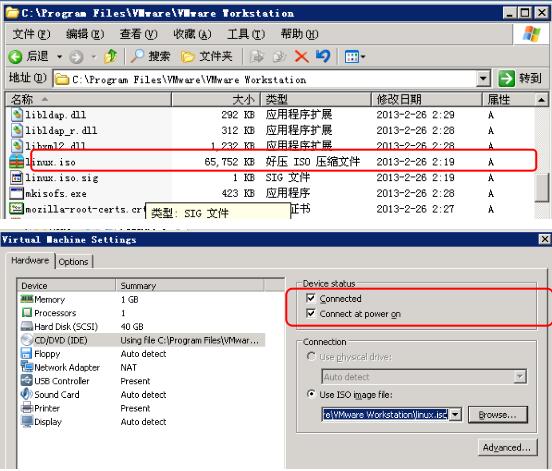Click the blue Undo arrow toolbar icon
552x471 pixels.
coord(323,56)
